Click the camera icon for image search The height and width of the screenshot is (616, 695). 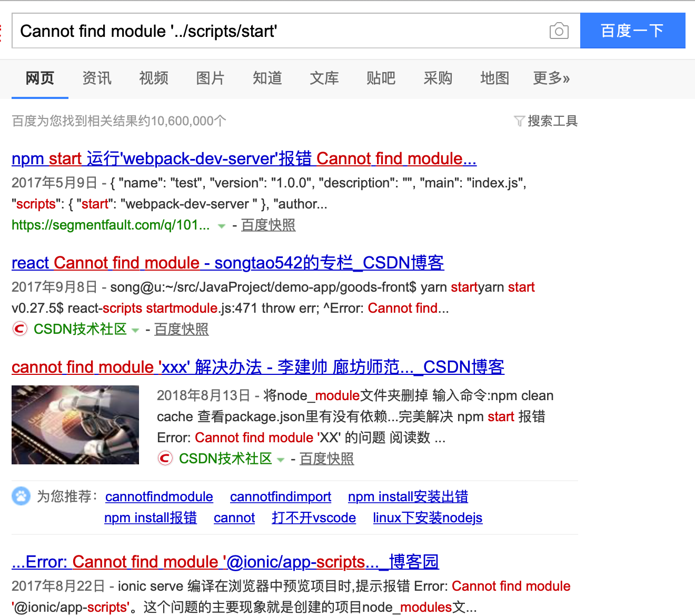pyautogui.click(x=559, y=31)
